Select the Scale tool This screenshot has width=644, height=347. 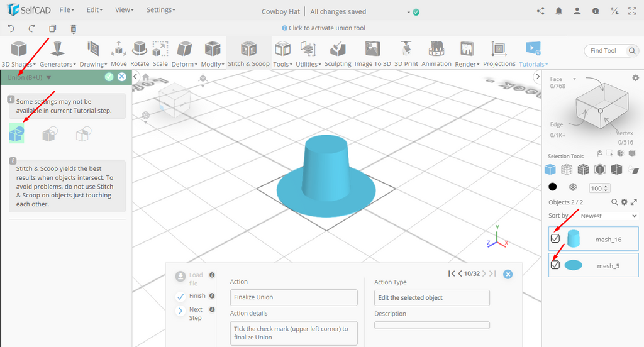point(160,54)
